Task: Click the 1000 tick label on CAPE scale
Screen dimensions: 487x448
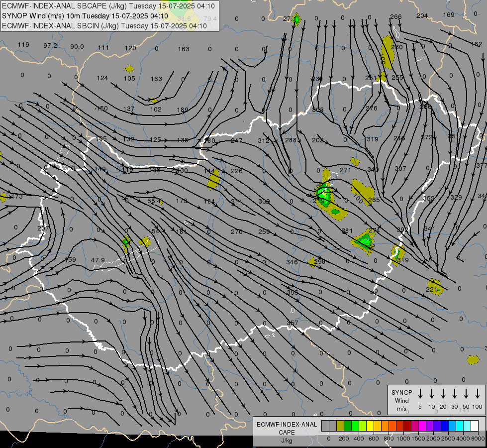Action: point(403,439)
